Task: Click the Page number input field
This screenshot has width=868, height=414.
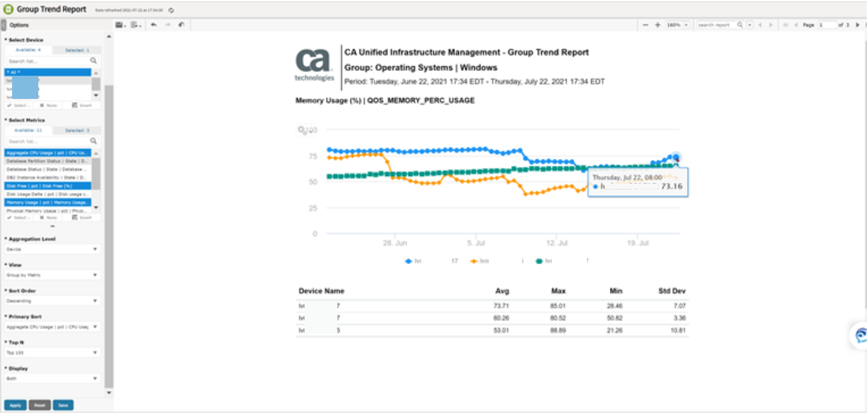Action: point(826,25)
